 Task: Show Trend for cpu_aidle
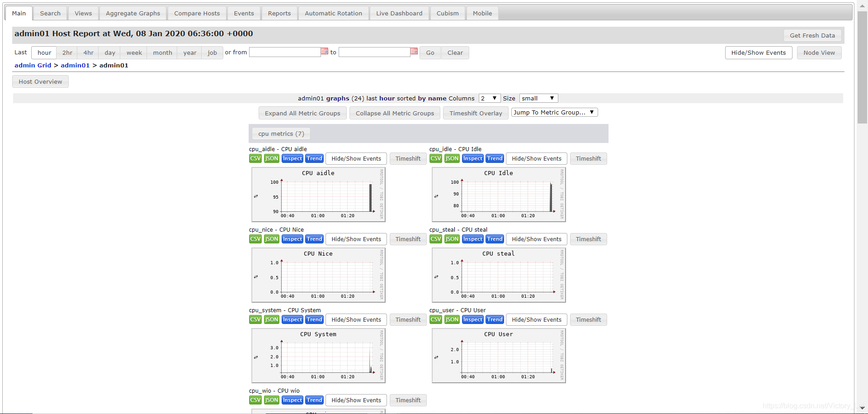(x=314, y=158)
